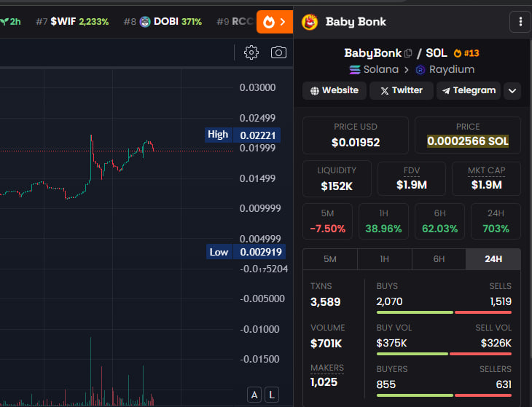Click the VOLUME $701K value
Viewport: 532px width, 407px height.
pyautogui.click(x=326, y=344)
